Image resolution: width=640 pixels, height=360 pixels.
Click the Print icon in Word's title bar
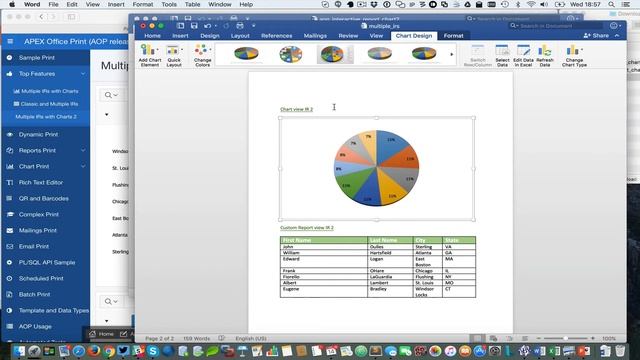tap(240, 26)
